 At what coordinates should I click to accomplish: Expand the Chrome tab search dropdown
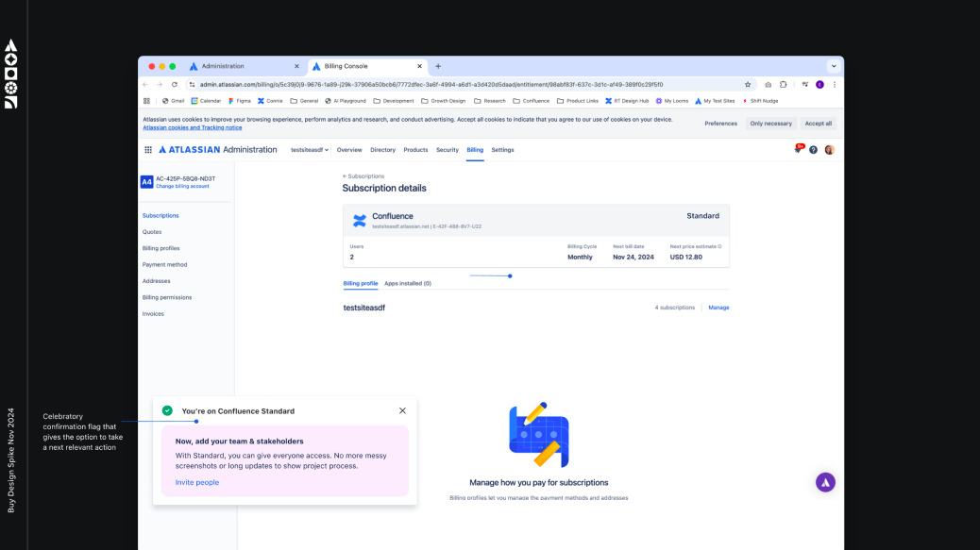tap(834, 66)
